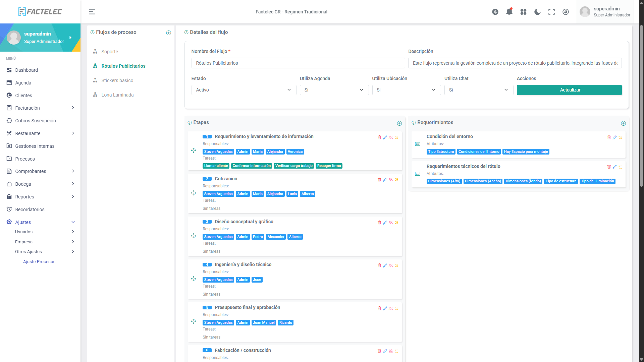Viewport: 644px width, 362px height.
Task: Open the apps grid icon
Action: [x=523, y=12]
